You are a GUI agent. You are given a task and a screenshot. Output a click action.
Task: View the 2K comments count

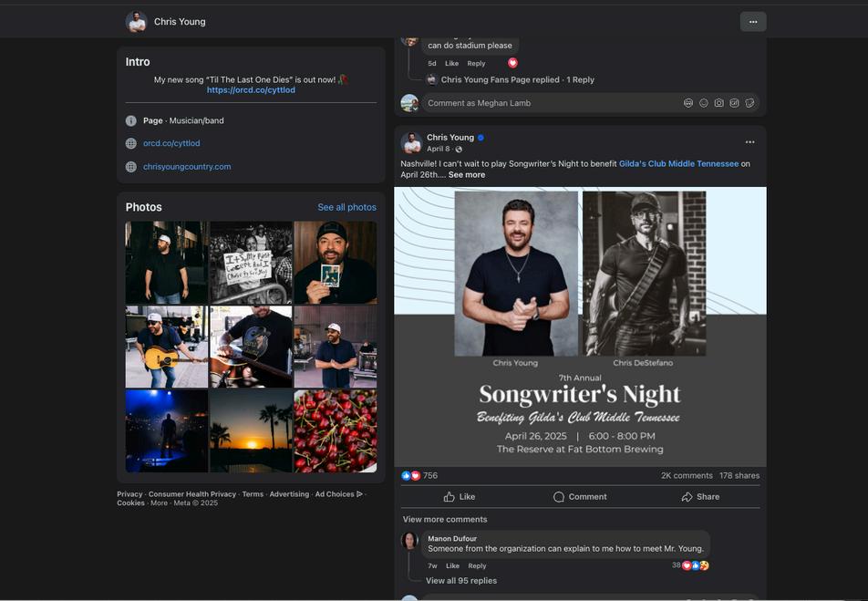pos(687,476)
